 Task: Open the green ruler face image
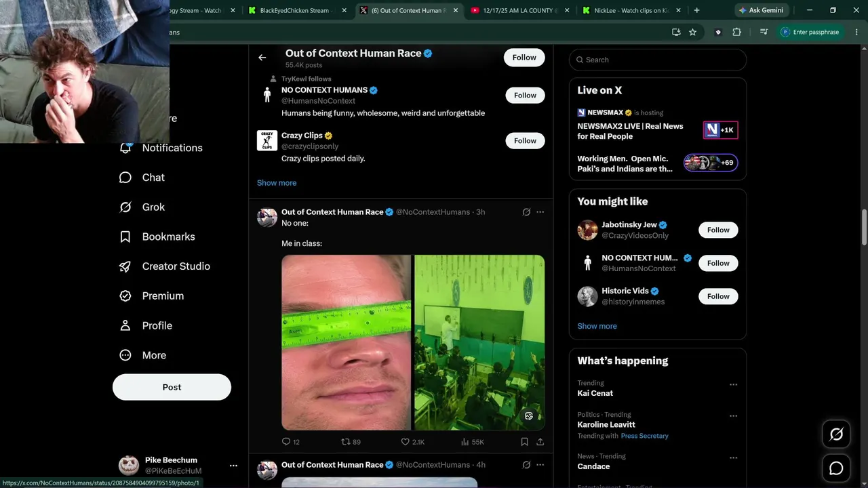pos(347,342)
